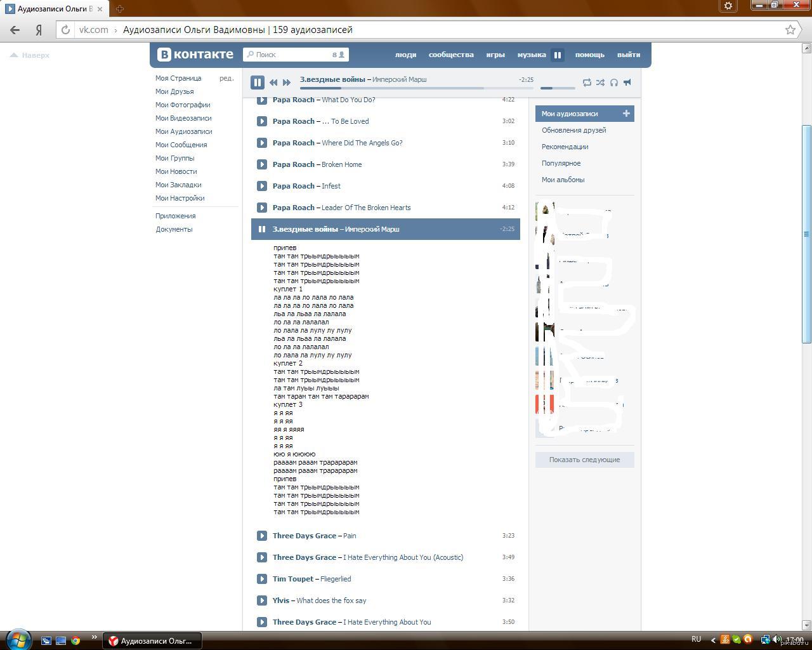Image resolution: width=812 pixels, height=650 pixels.
Task: Click the headphones icon in the player
Action: pyautogui.click(x=613, y=83)
